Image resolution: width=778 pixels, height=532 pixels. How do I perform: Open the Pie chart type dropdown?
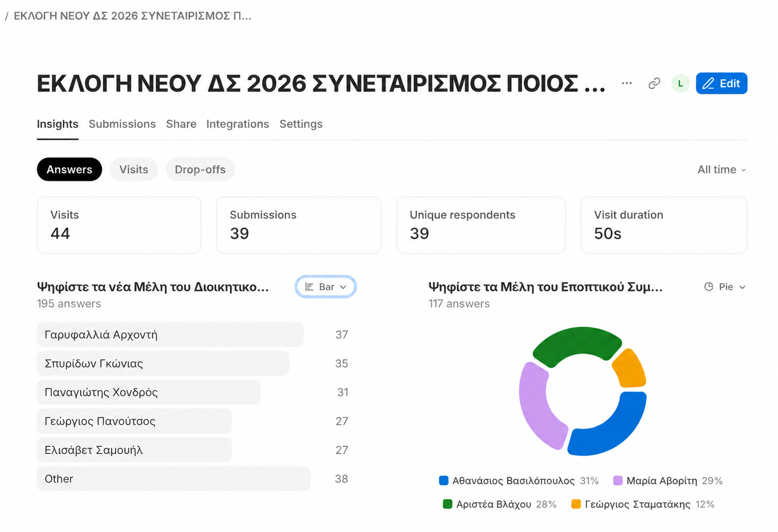tap(725, 287)
